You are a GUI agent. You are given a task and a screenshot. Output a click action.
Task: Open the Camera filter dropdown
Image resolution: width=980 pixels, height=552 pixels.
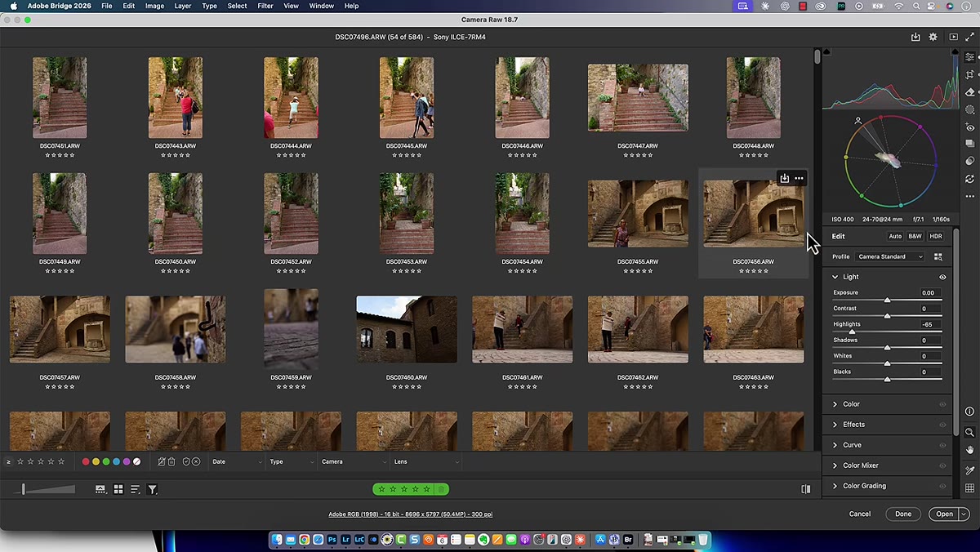(353, 461)
